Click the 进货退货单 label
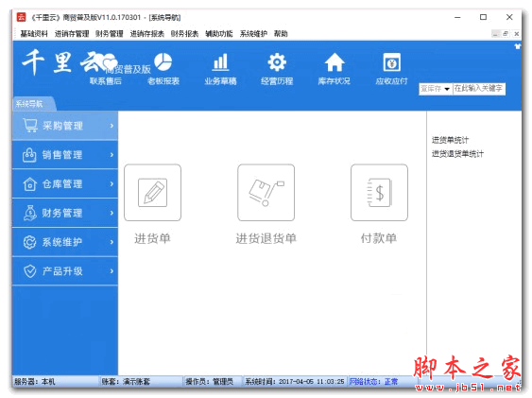This screenshot has width=532, height=398. (266, 238)
